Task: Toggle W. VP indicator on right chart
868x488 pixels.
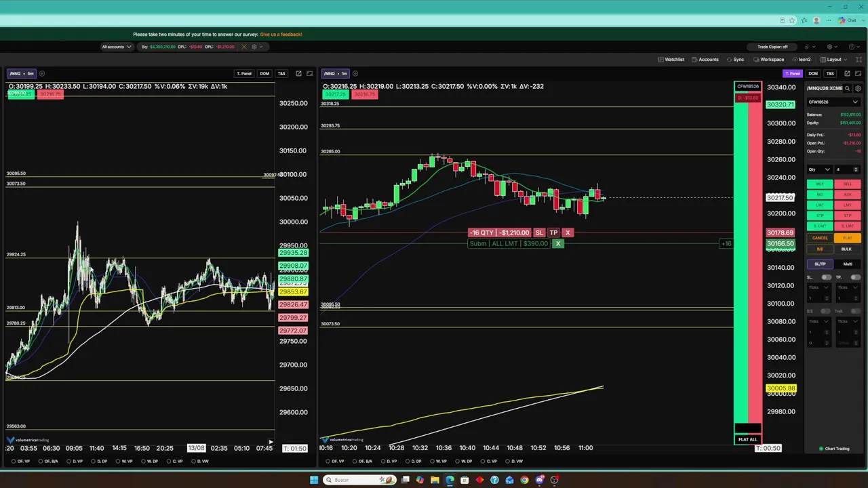Action: pos(438,462)
